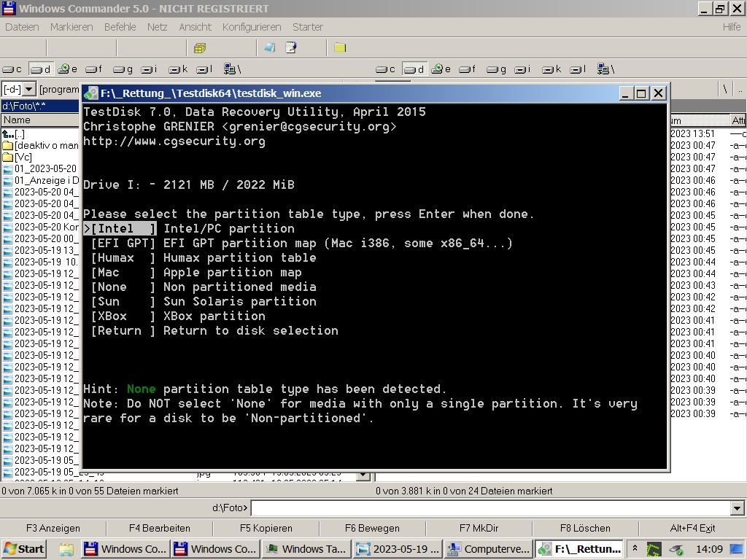This screenshot has height=560, width=747.
Task: Switch left panel to drive c
Action: [12, 69]
